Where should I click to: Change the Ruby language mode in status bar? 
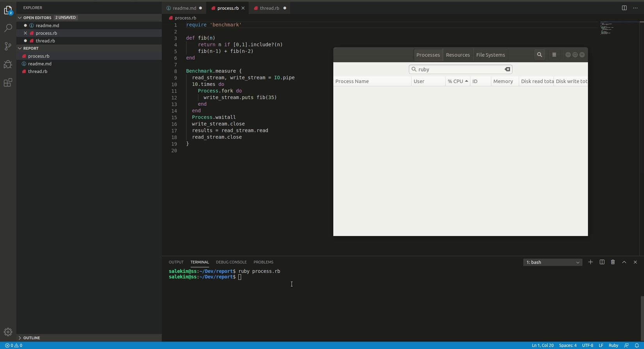tap(613, 345)
